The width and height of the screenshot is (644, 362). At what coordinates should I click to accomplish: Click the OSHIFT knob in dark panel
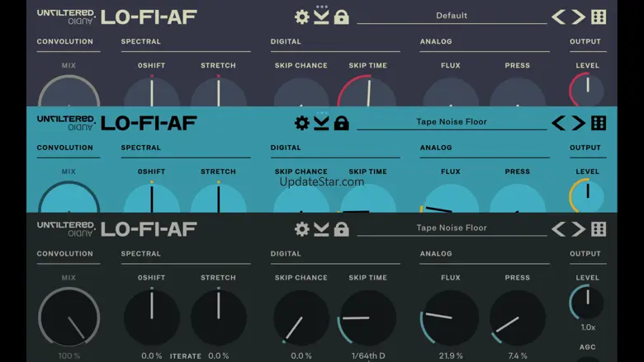click(152, 317)
